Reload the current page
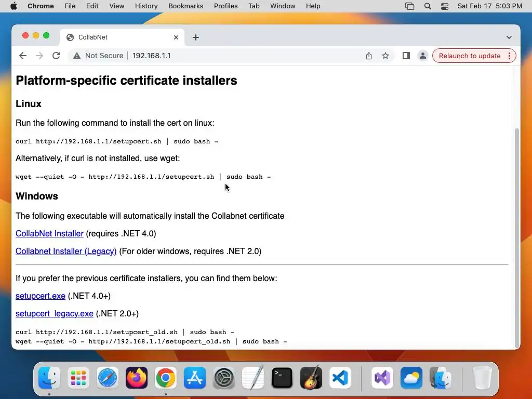The image size is (532, 399). 56,56
